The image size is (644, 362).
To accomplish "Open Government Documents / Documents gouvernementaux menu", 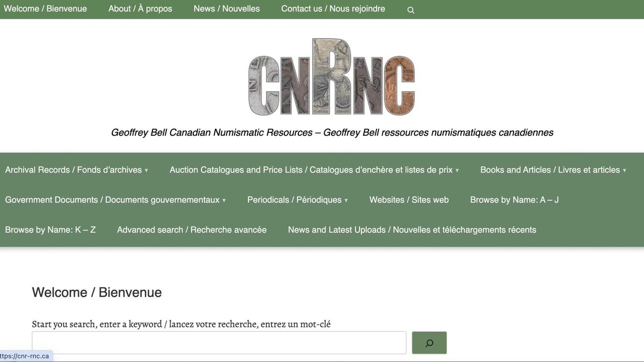I will [112, 200].
